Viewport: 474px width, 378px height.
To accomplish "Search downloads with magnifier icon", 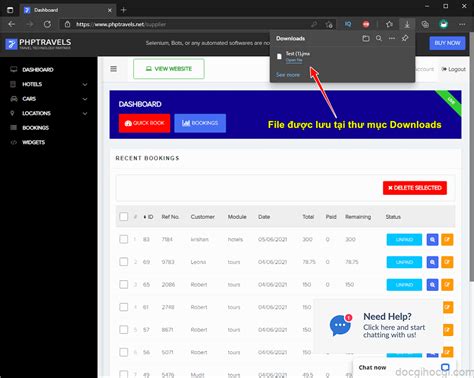I will point(379,38).
